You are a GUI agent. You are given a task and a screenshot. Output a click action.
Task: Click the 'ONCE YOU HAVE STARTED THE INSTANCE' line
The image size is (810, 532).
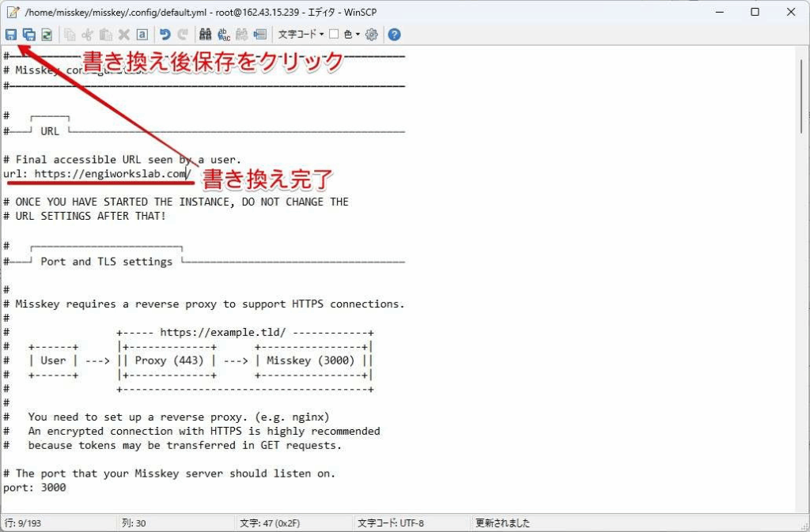pyautogui.click(x=176, y=202)
